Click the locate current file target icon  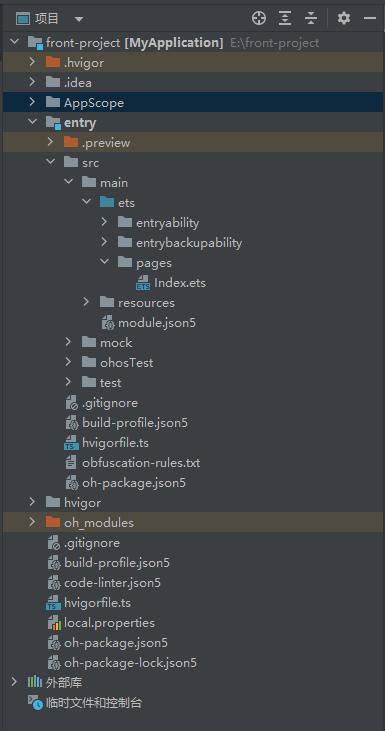(259, 18)
